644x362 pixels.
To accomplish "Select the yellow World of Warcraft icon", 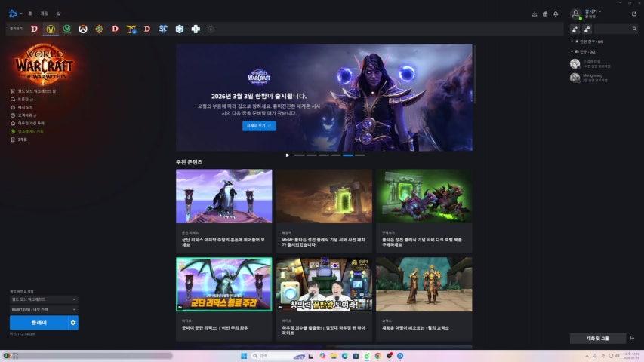I will 51,29.
